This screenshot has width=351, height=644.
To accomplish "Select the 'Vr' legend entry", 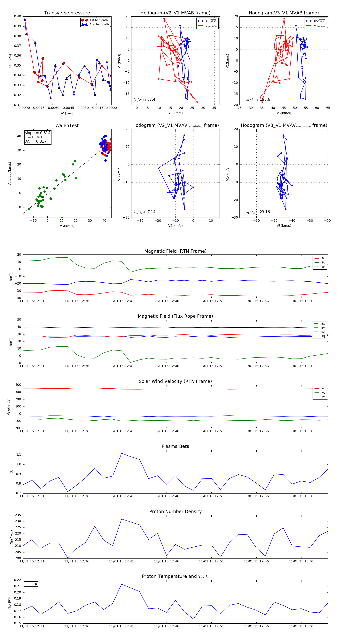I will pyautogui.click(x=320, y=389).
